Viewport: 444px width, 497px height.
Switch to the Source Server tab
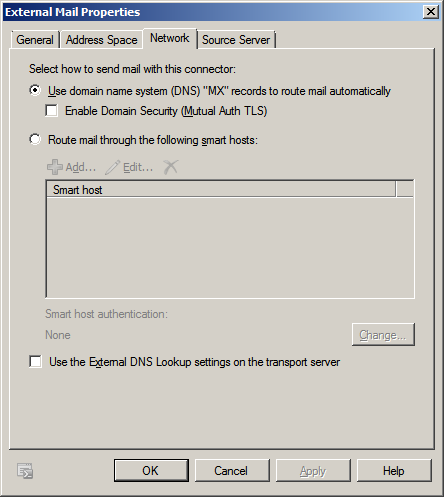(236, 40)
